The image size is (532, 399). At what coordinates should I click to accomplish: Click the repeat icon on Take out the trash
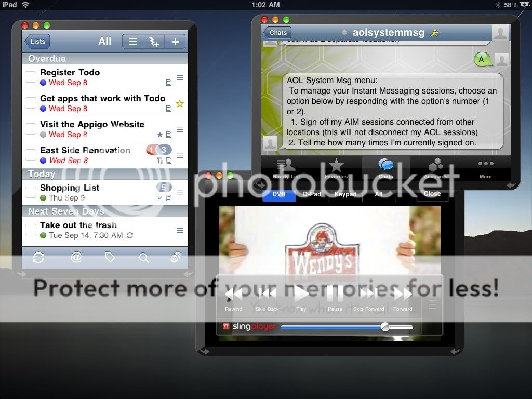(x=130, y=235)
